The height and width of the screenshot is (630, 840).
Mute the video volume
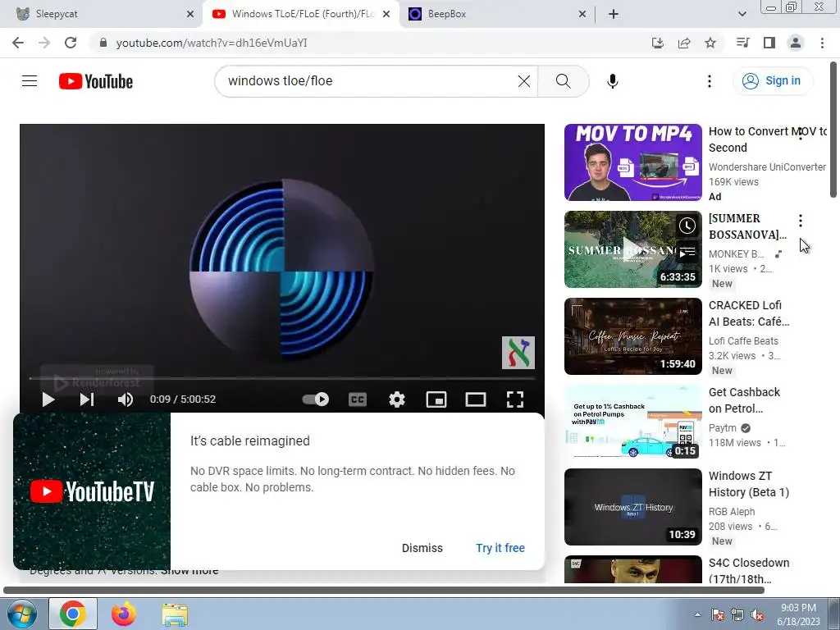(126, 399)
